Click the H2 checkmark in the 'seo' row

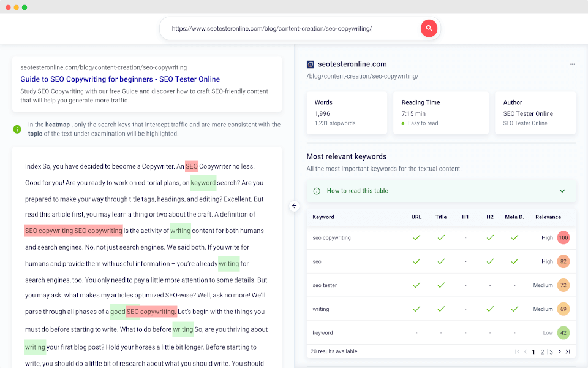click(490, 261)
